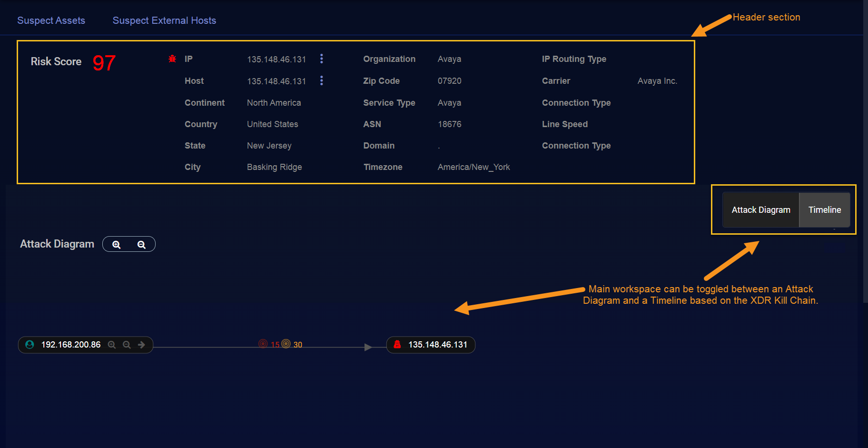Click the red bug icon beside IP
Viewport: 868px width, 448px height.
coord(172,59)
